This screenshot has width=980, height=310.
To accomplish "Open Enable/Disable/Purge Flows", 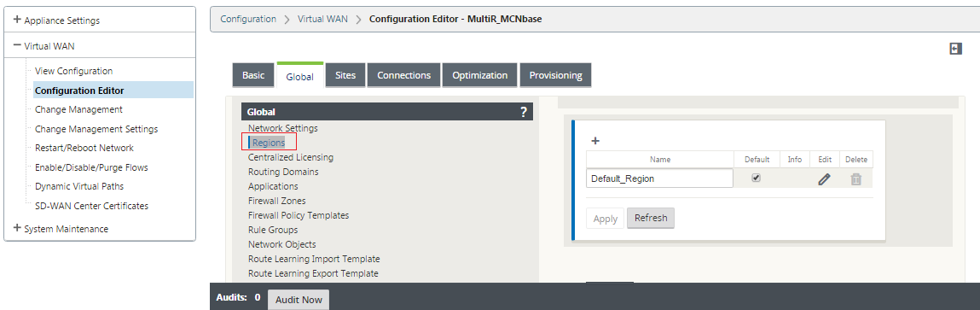I will click(x=91, y=167).
